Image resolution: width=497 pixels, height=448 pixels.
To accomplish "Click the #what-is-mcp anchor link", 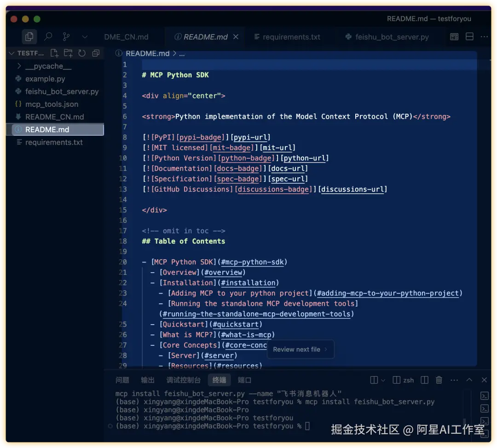I will (246, 335).
